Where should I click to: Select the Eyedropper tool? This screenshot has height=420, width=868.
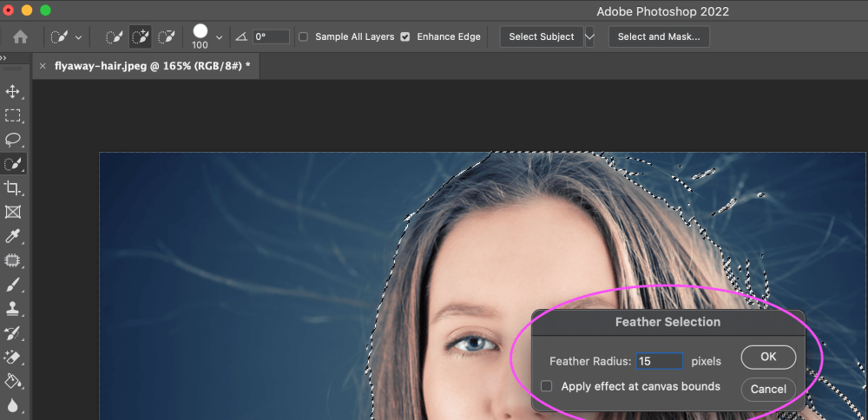coord(13,236)
